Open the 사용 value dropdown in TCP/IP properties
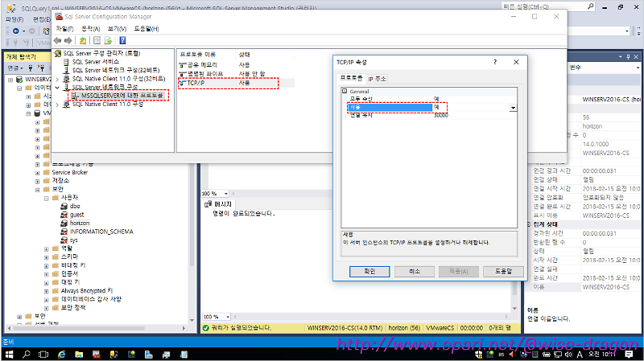The image size is (644, 361). (513, 108)
